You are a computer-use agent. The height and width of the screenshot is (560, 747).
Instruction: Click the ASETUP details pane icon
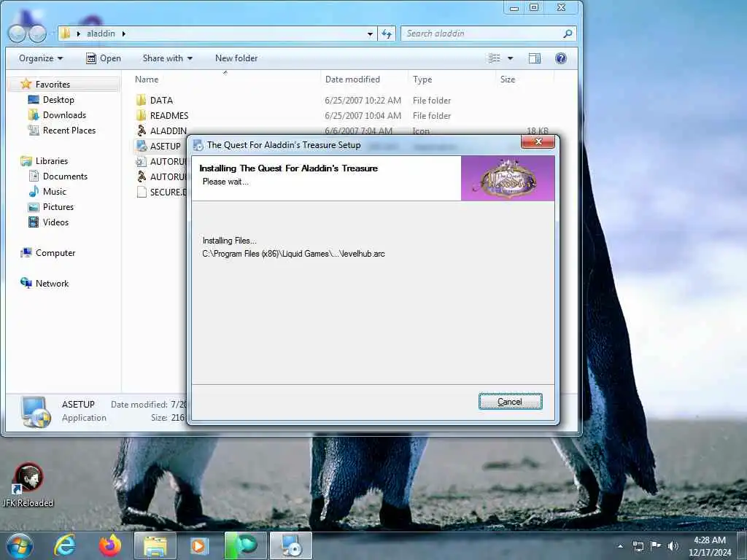(x=36, y=411)
